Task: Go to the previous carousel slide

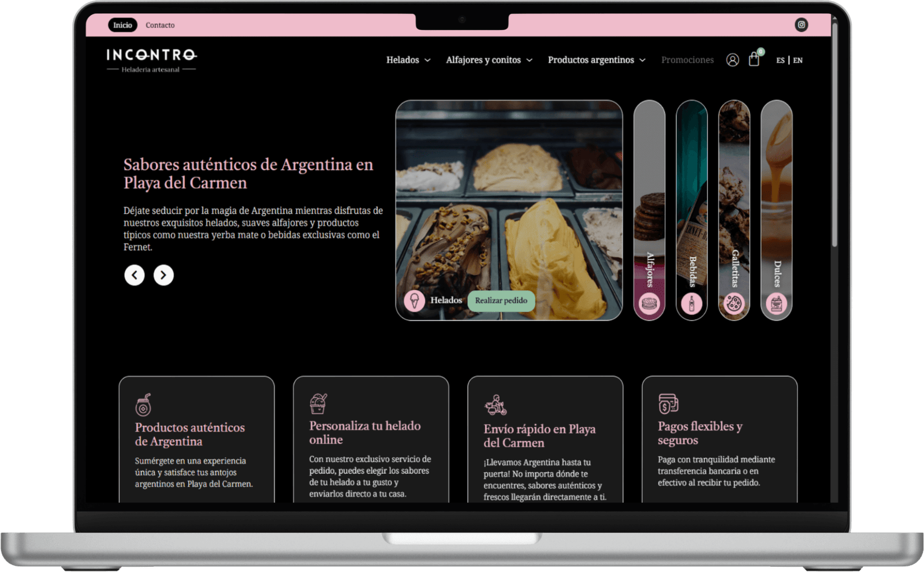Action: (x=135, y=275)
